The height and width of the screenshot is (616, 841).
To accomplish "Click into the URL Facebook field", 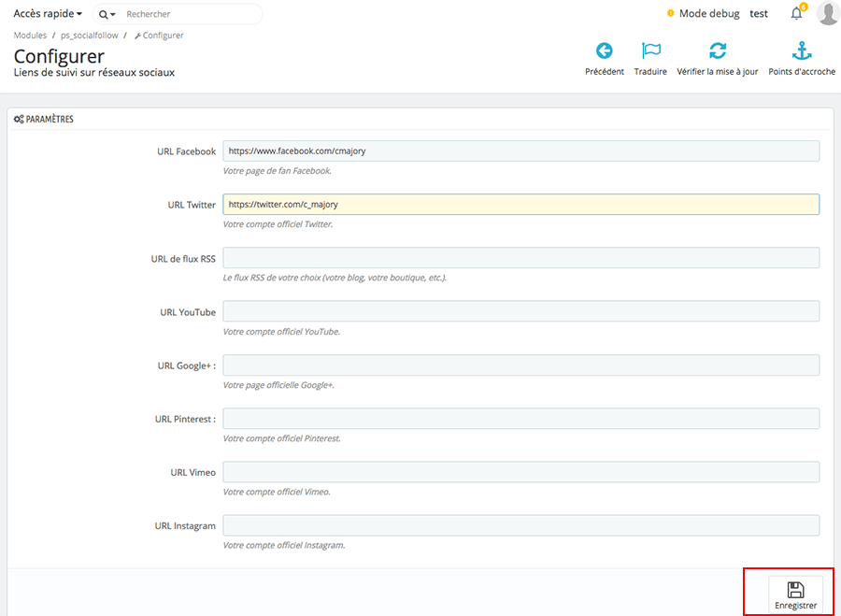I will tap(520, 150).
